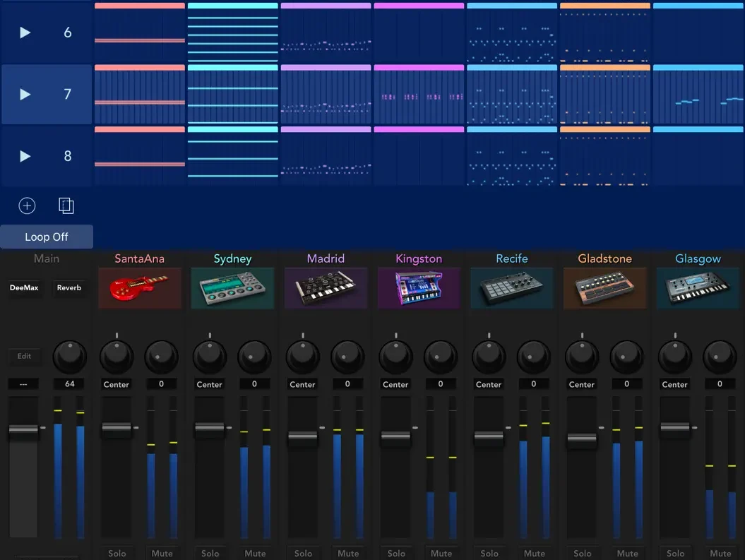The width and height of the screenshot is (745, 560).
Task: Click the SantaAna send knob
Action: tap(162, 356)
